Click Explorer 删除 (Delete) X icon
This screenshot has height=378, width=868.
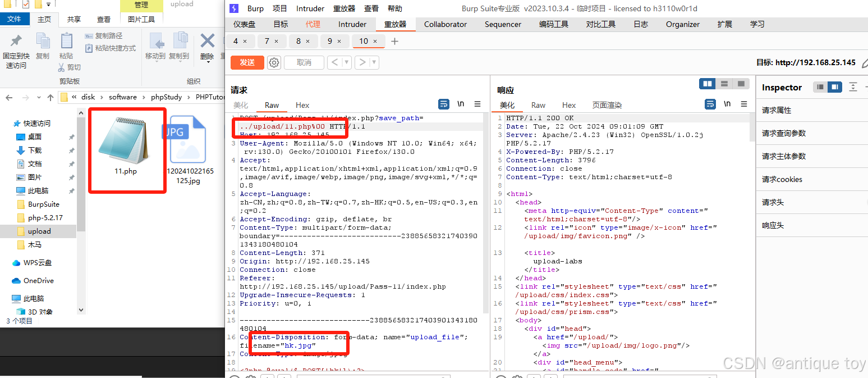pyautogui.click(x=207, y=41)
